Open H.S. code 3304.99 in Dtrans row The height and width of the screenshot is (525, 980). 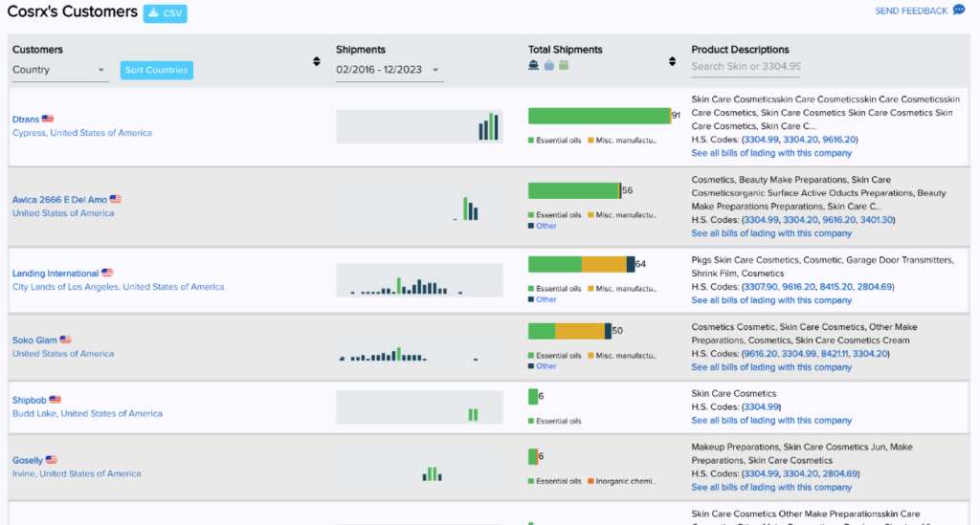pos(761,140)
